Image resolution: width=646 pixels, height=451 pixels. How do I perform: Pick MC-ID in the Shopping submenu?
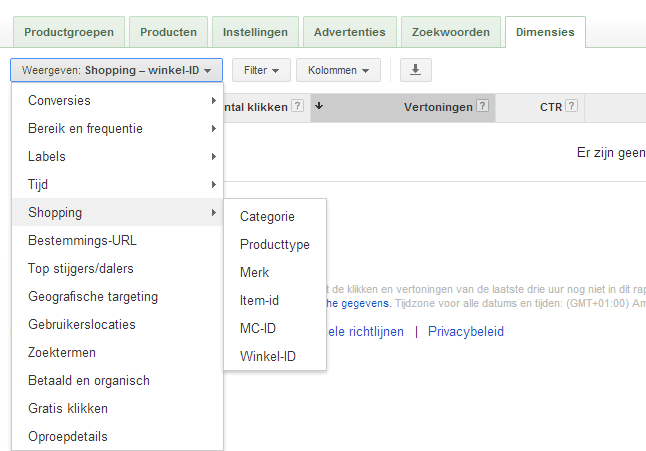(275, 329)
